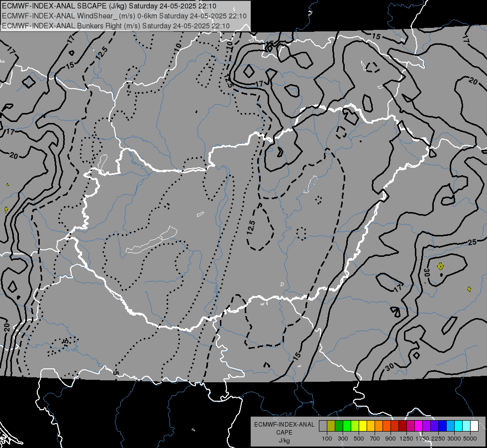Select the legend value 300

click(x=343, y=439)
